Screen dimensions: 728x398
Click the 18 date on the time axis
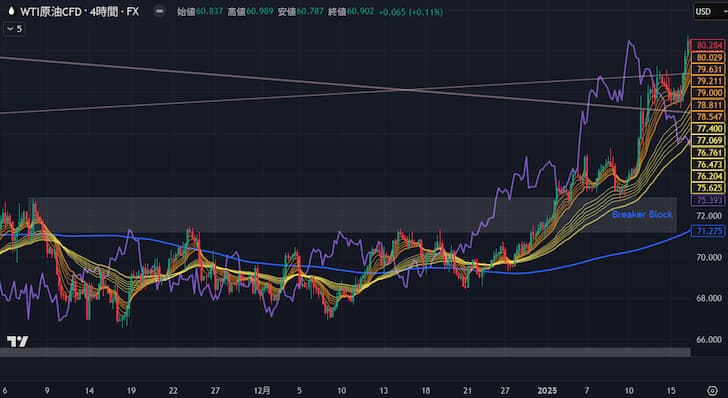click(426, 390)
